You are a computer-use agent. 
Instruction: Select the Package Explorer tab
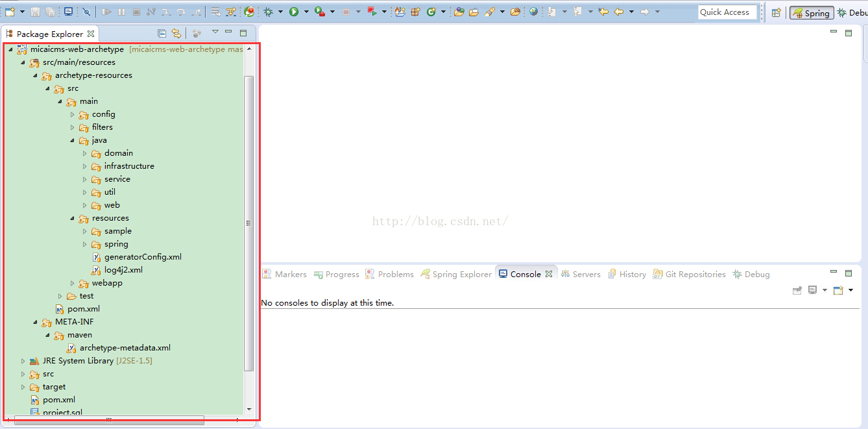pyautogui.click(x=49, y=34)
